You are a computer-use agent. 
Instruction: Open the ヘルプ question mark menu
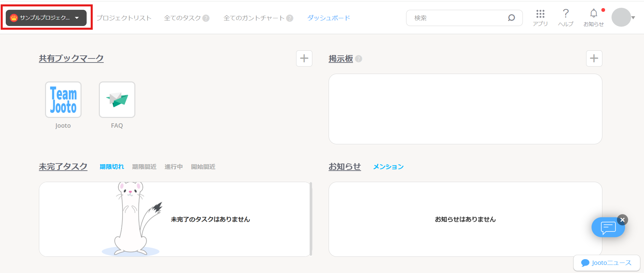pos(565,18)
